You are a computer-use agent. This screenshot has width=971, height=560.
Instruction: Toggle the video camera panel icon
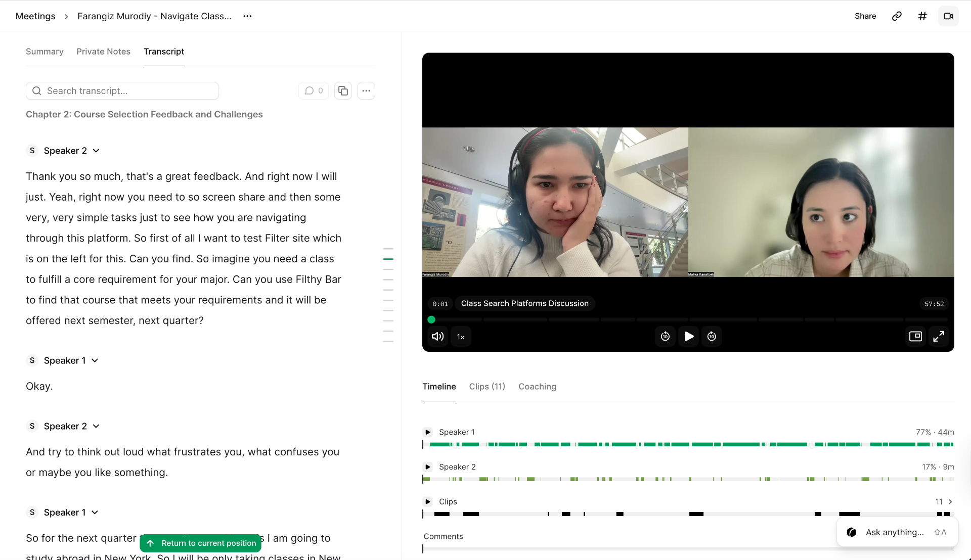948,16
